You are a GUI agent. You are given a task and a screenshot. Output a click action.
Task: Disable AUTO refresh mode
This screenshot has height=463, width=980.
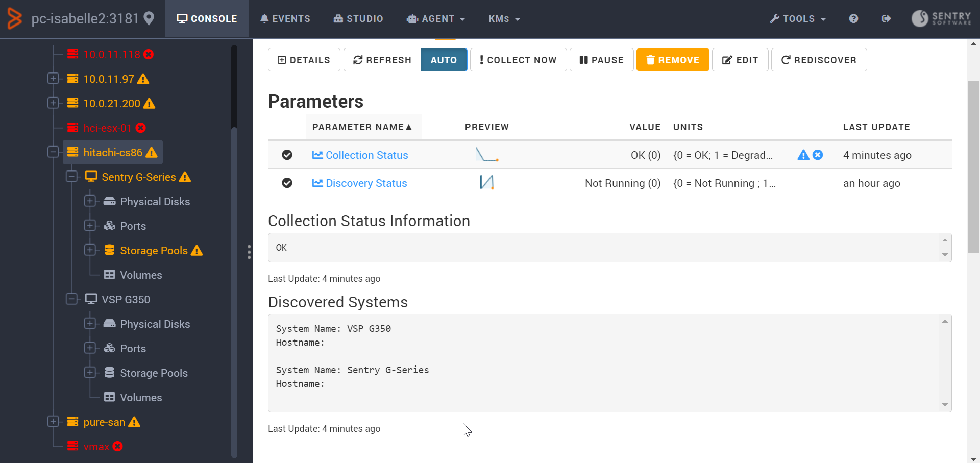coord(443,60)
